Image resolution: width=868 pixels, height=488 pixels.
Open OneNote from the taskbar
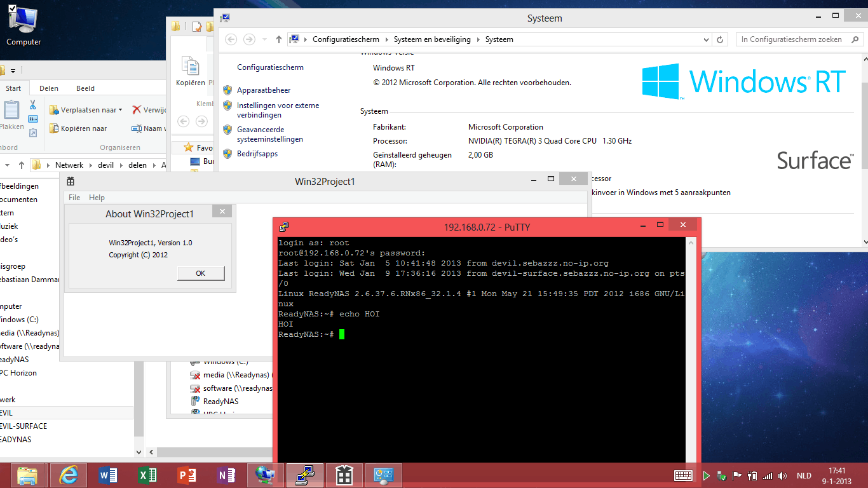[x=226, y=475]
